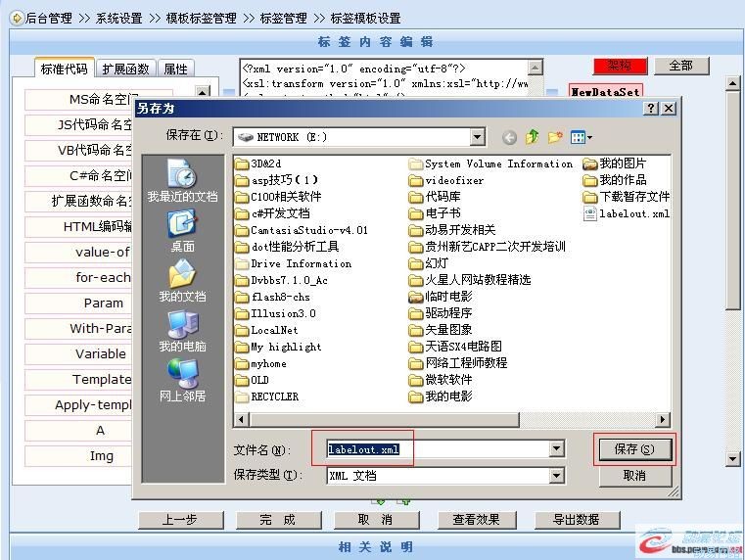Open My Documents (我的文档) shortcut
The height and width of the screenshot is (560, 745).
182,281
